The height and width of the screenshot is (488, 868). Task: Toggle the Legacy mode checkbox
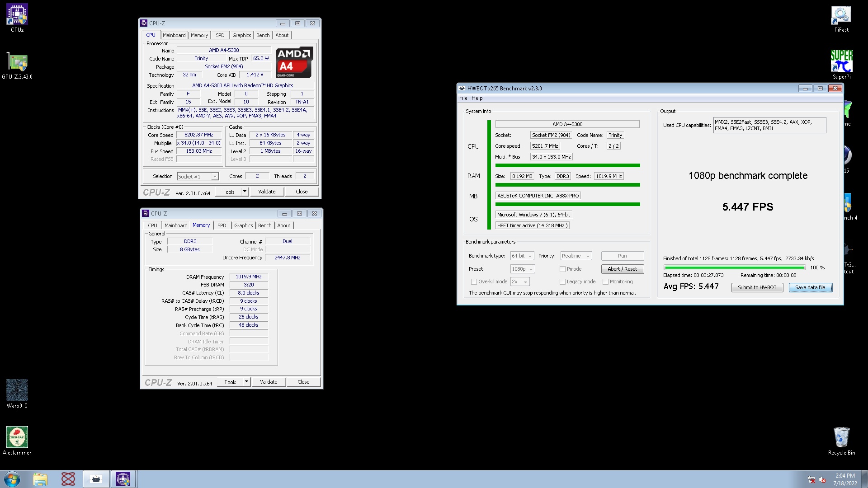(562, 282)
